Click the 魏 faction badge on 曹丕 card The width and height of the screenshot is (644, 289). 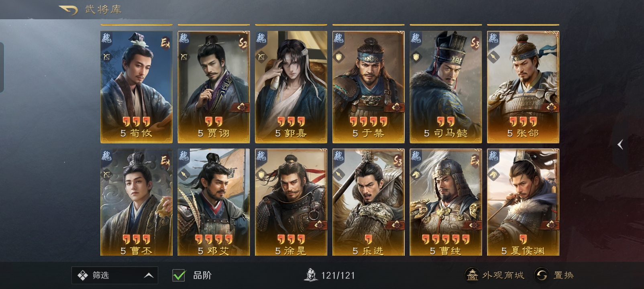tap(106, 156)
